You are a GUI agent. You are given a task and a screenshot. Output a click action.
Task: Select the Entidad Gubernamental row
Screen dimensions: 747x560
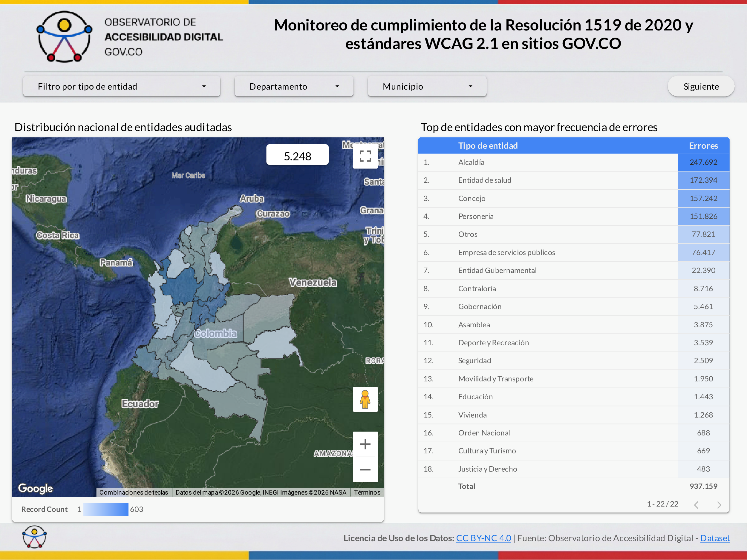tap(573, 270)
